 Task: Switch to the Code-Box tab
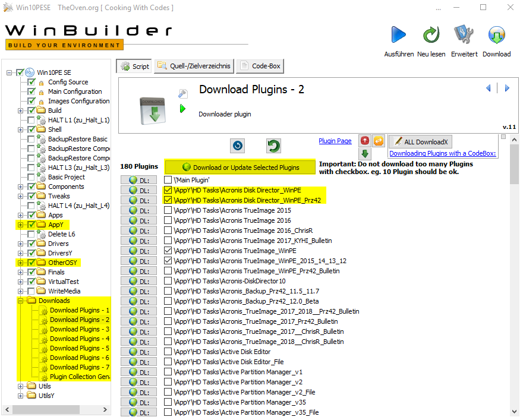coord(260,66)
